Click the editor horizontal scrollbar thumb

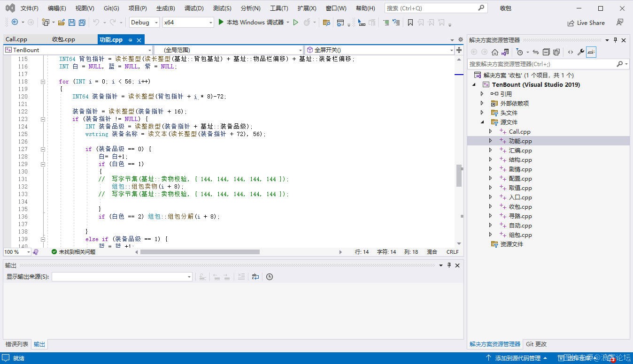pos(200,252)
